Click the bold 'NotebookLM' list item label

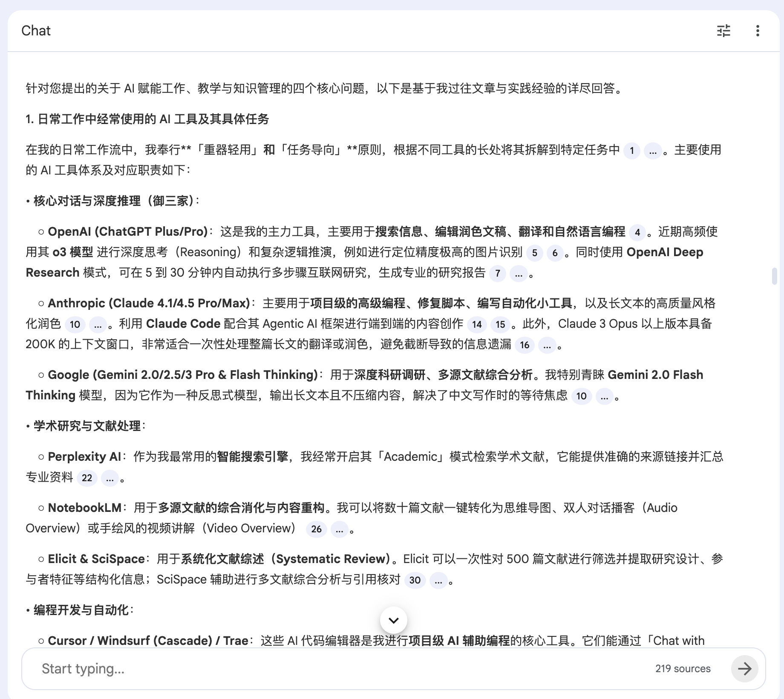tap(84, 508)
